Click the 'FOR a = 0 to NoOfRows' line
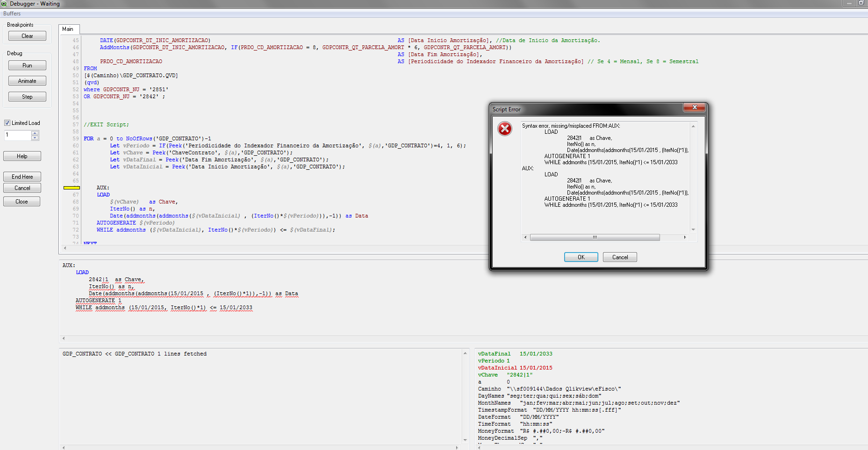Screen dimensions: 868x450 point(147,138)
